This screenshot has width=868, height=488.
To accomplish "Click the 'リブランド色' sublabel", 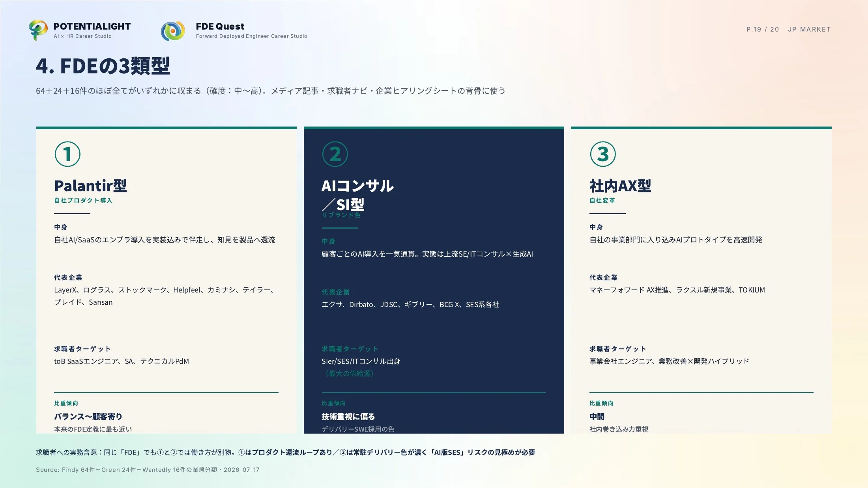I will [341, 215].
